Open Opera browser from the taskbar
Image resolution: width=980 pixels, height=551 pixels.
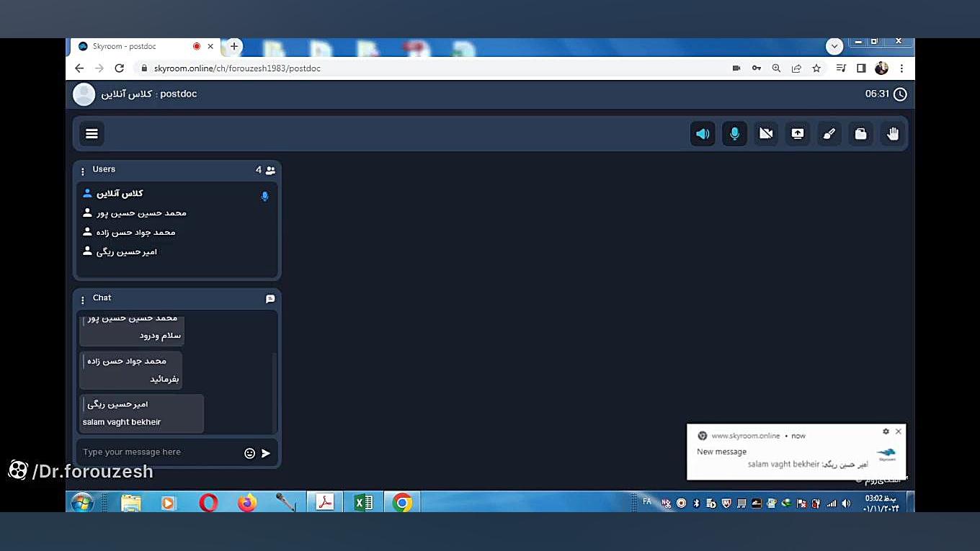pyautogui.click(x=208, y=502)
